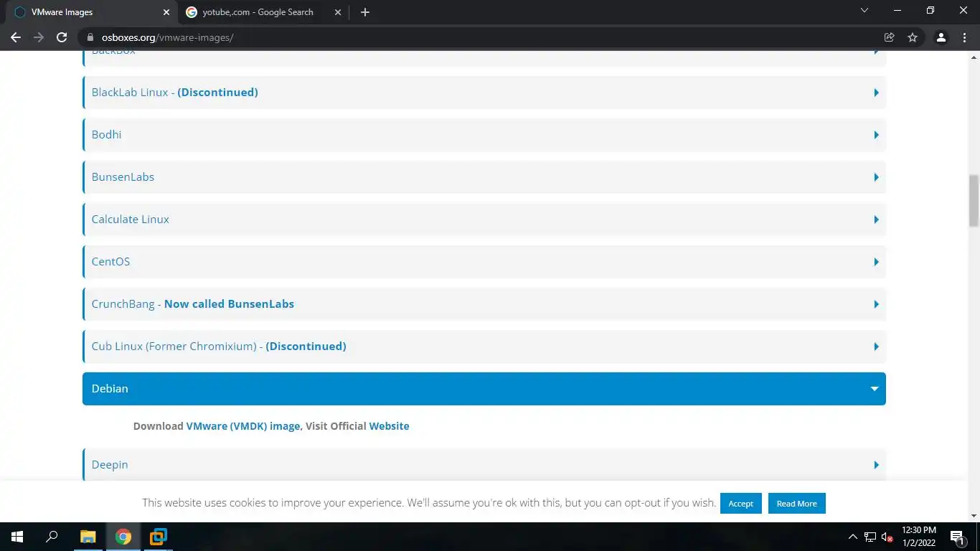980x551 pixels.
Task: Open Windows taskbar search
Action: 52,537
